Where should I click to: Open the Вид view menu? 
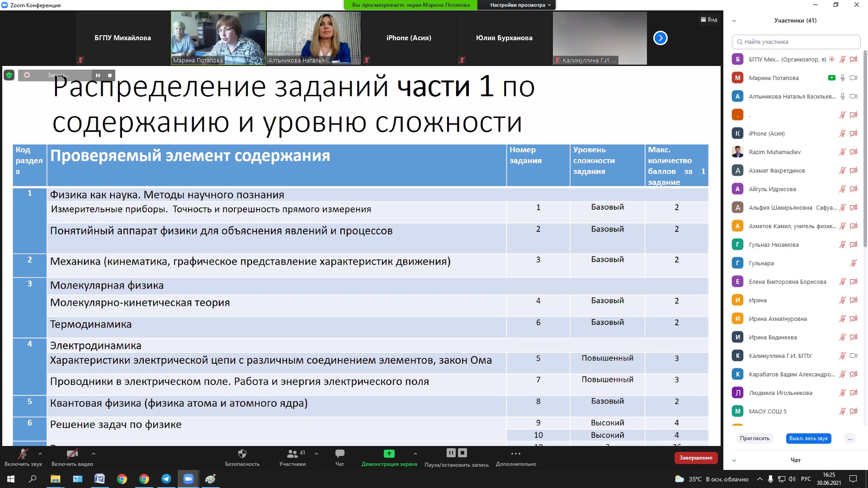click(x=709, y=19)
